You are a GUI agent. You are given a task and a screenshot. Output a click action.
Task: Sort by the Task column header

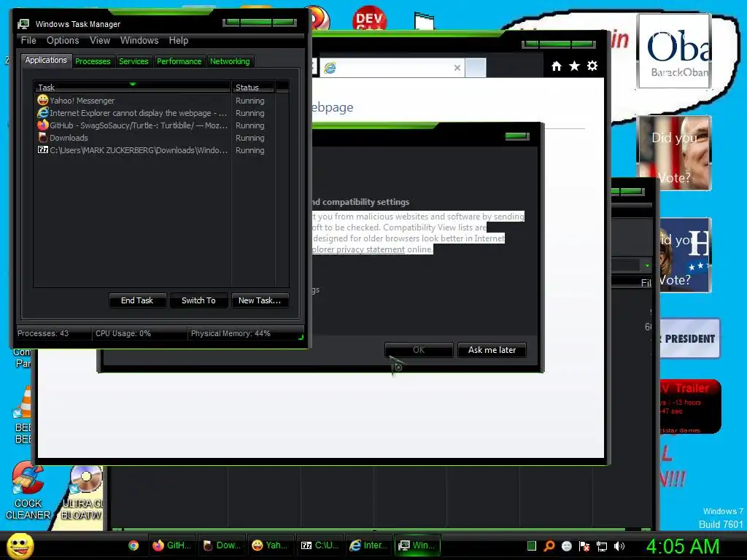(x=132, y=87)
